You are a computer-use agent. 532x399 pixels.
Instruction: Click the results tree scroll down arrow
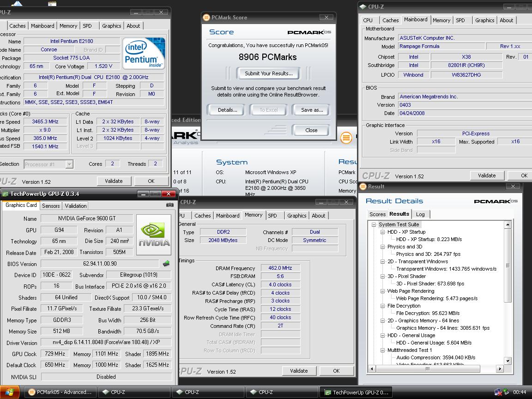point(508,361)
